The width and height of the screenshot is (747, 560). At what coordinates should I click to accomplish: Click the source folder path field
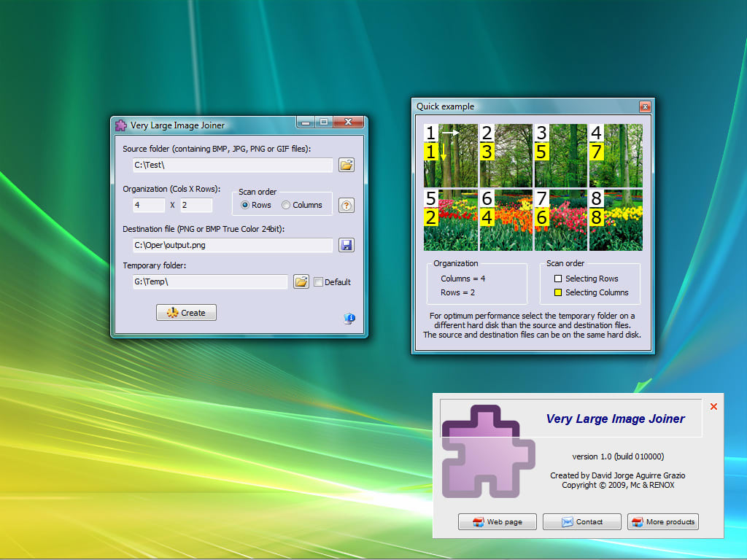pos(233,166)
